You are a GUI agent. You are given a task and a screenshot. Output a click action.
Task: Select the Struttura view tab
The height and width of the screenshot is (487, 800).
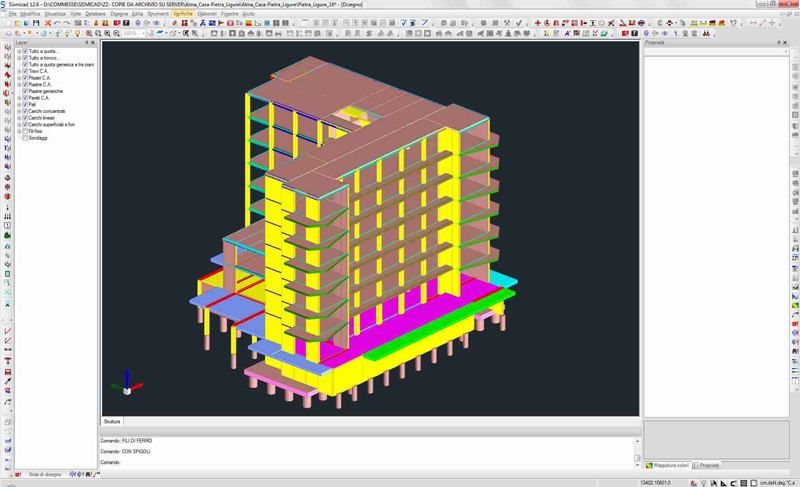click(112, 422)
